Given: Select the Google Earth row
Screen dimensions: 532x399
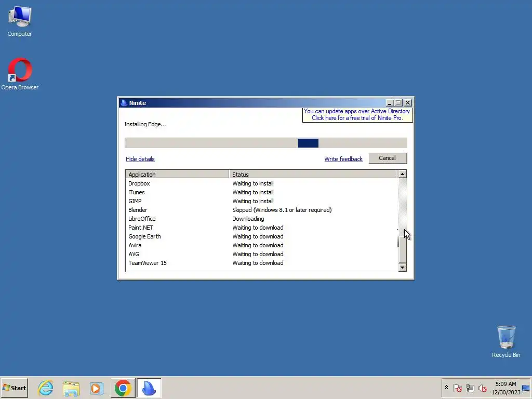Looking at the screenshot, I should (x=261, y=236).
